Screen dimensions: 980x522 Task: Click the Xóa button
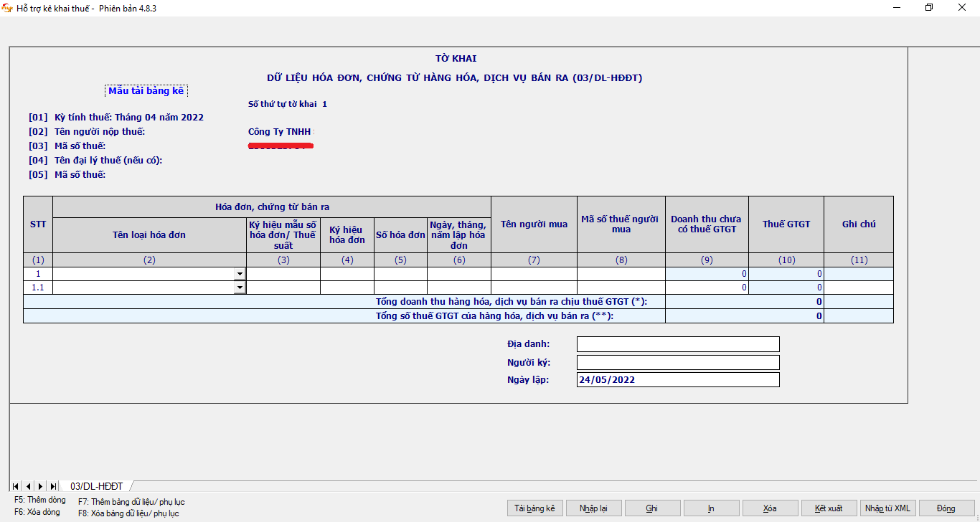pyautogui.click(x=770, y=508)
